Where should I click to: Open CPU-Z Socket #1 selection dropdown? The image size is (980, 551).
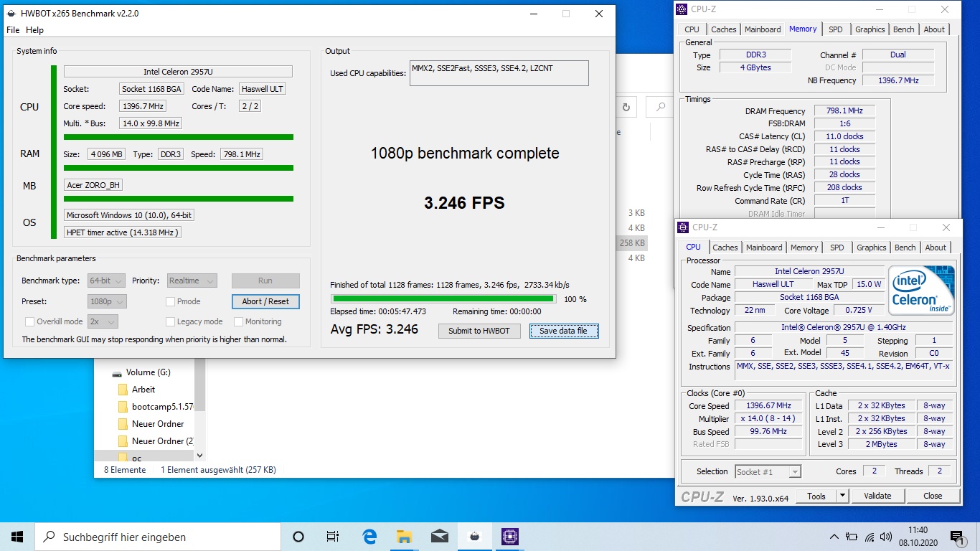768,471
